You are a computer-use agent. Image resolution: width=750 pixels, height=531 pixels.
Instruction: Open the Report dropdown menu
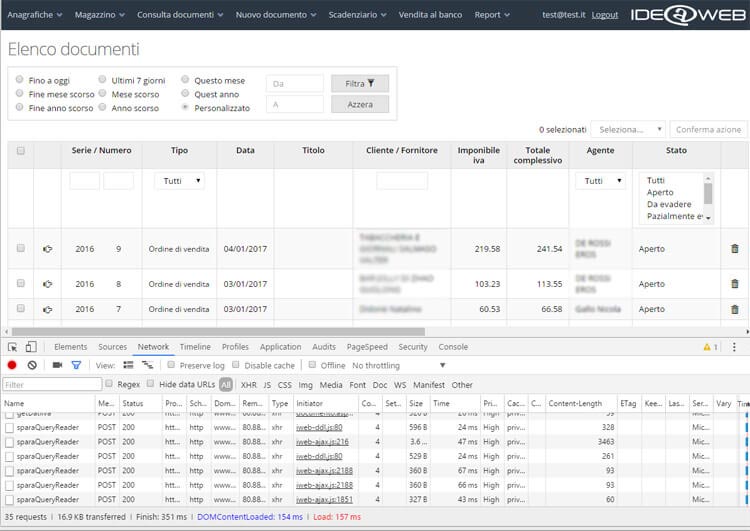[x=492, y=15]
